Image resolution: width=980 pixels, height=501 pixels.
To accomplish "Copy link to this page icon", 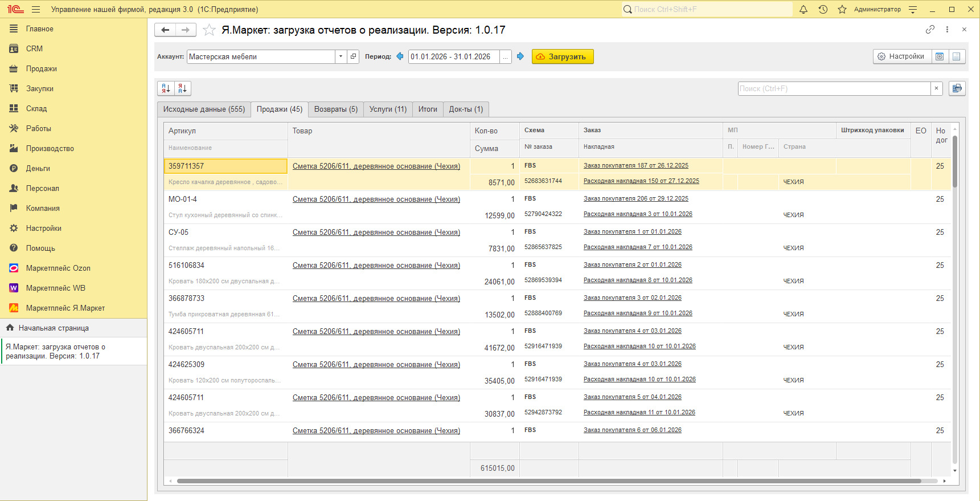I will click(x=930, y=30).
